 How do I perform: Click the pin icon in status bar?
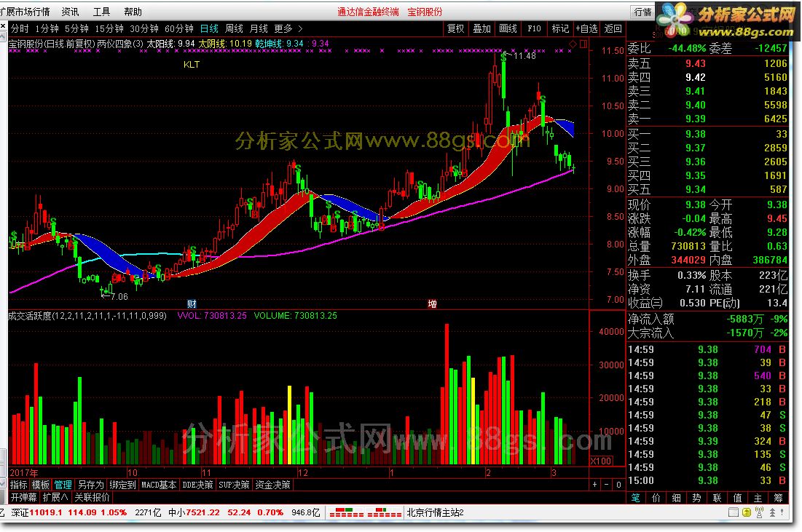(782, 512)
